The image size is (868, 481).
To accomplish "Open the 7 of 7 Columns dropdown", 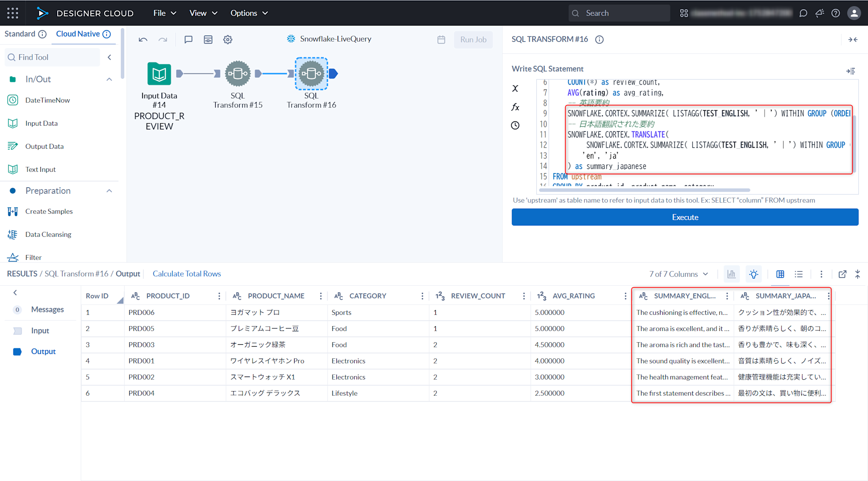I will (x=679, y=274).
